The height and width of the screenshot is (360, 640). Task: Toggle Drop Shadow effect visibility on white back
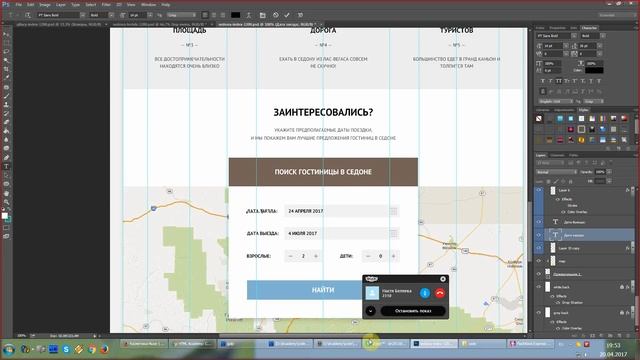coord(558,302)
